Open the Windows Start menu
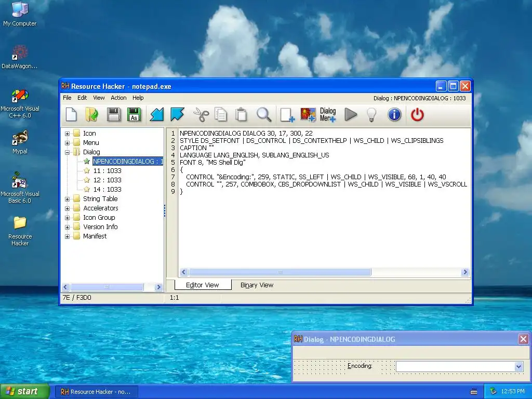The image size is (532, 399). 24,392
